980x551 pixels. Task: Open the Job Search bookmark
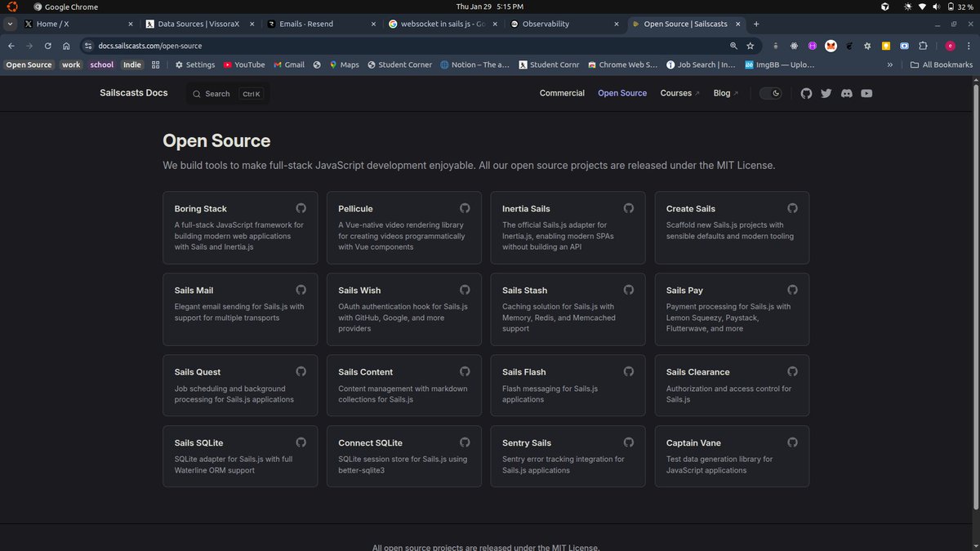pyautogui.click(x=701, y=64)
